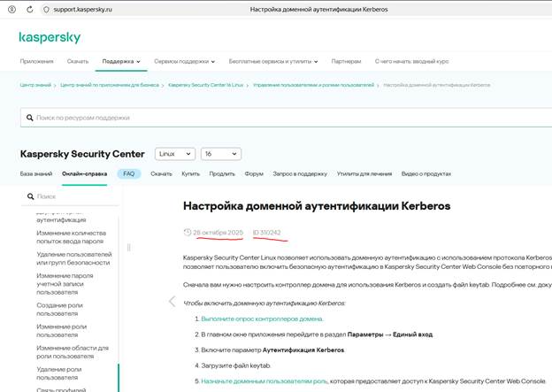Open the Скачать tab under Kaspersky Security Center

[161, 173]
